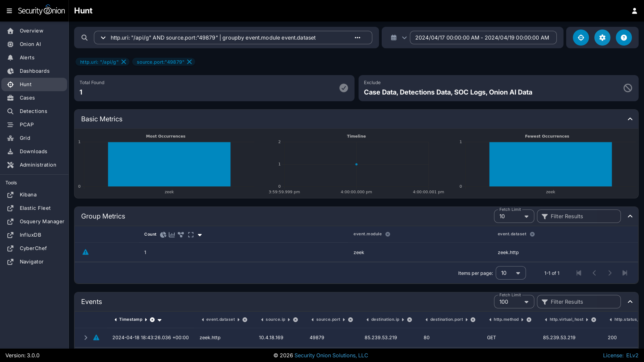Screen dimensions: 644x362
Task: Open the Group Metrics Fetch Limit dropdown
Action: pyautogui.click(x=514, y=217)
